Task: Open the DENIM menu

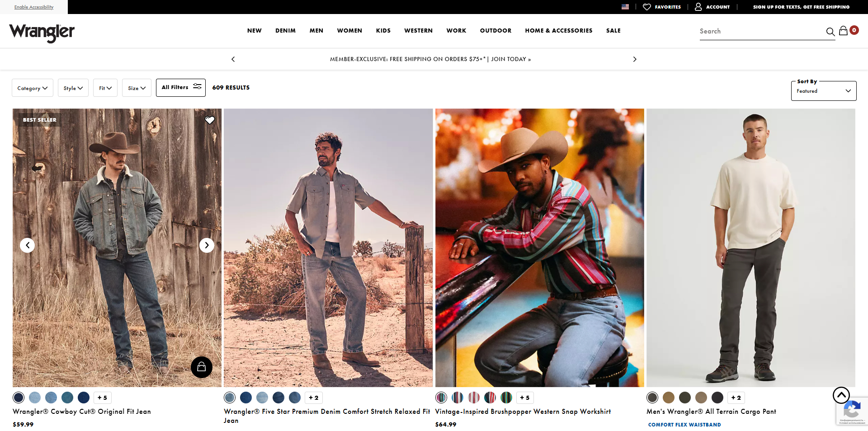Action: click(x=286, y=31)
